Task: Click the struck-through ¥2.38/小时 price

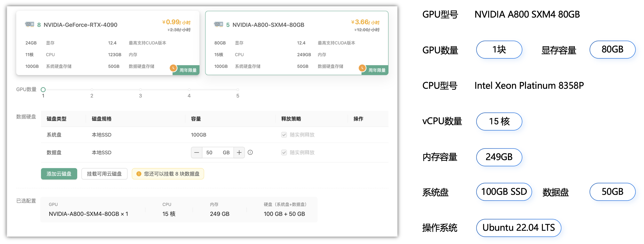Action: coord(179,30)
